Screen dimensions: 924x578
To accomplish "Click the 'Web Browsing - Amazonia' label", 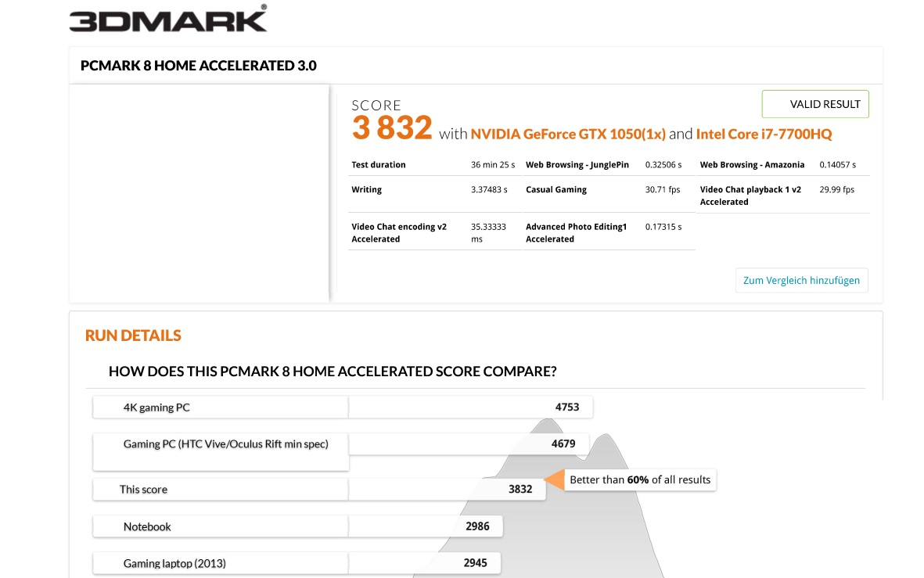I will pyautogui.click(x=752, y=165).
